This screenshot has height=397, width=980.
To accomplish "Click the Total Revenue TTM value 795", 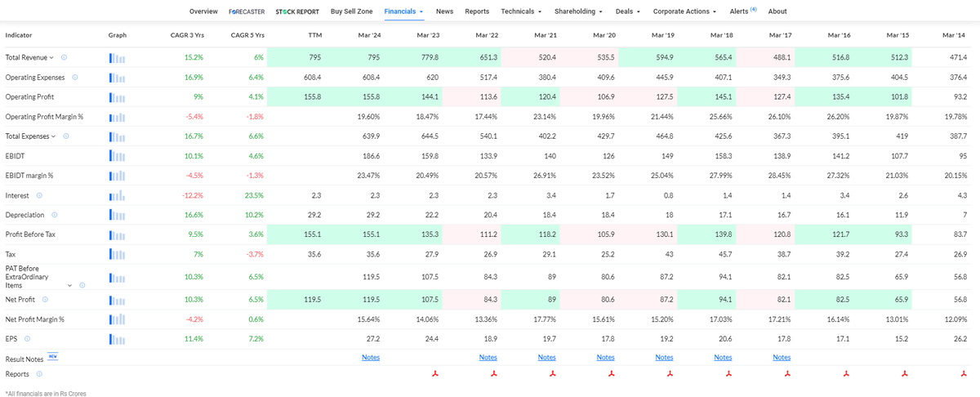I will 314,58.
